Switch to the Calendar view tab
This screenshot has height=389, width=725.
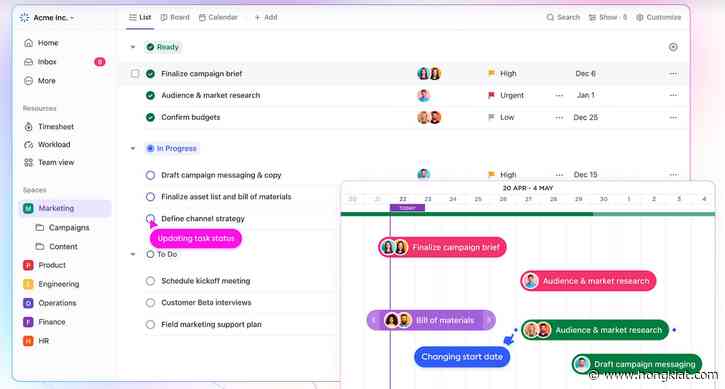(x=218, y=17)
